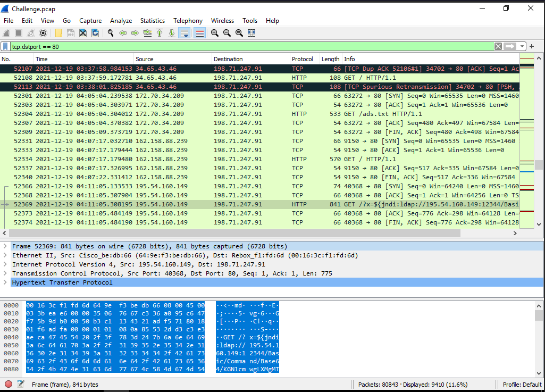Viewport: 545px width, 392px height.
Task: Clear the display filter with the X button
Action: point(498,47)
